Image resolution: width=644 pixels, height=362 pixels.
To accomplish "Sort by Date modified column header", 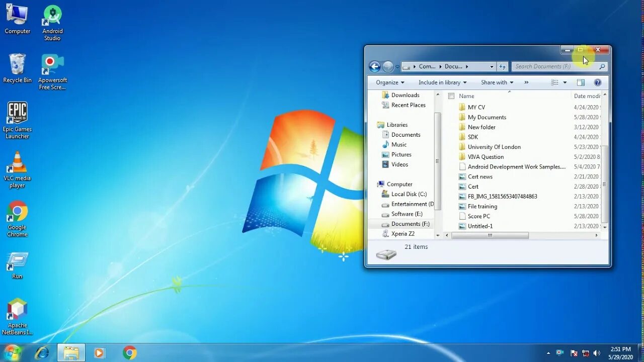I will point(587,96).
